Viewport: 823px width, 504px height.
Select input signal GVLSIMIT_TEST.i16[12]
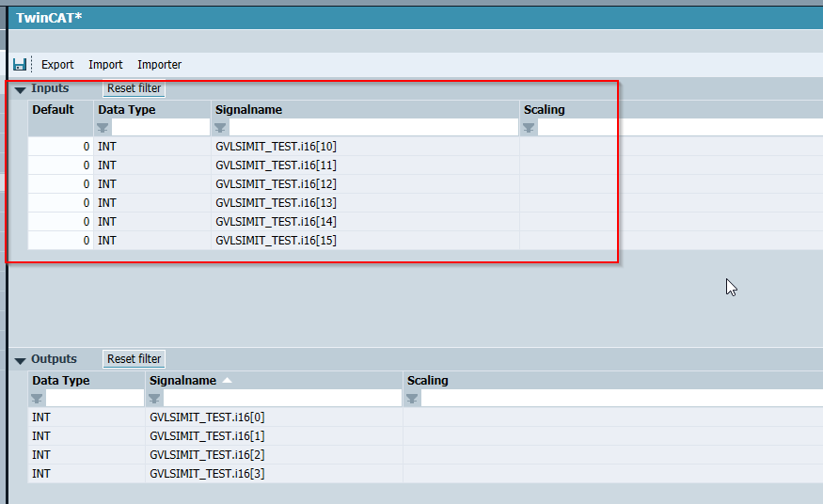(x=276, y=184)
